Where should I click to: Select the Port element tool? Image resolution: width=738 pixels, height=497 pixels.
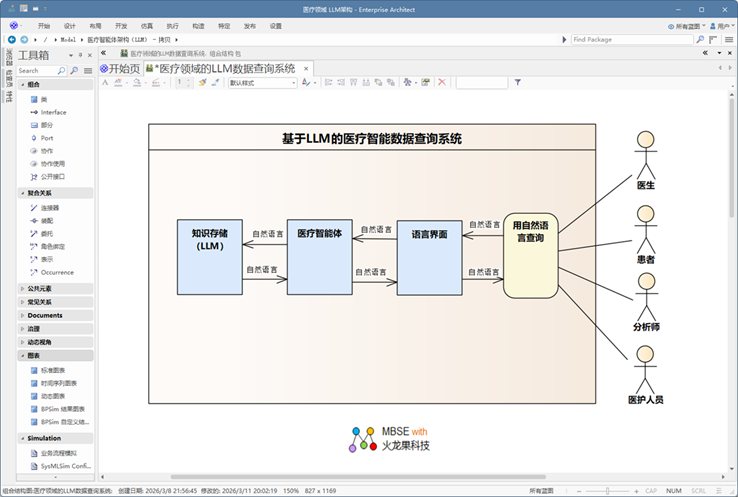[47, 138]
